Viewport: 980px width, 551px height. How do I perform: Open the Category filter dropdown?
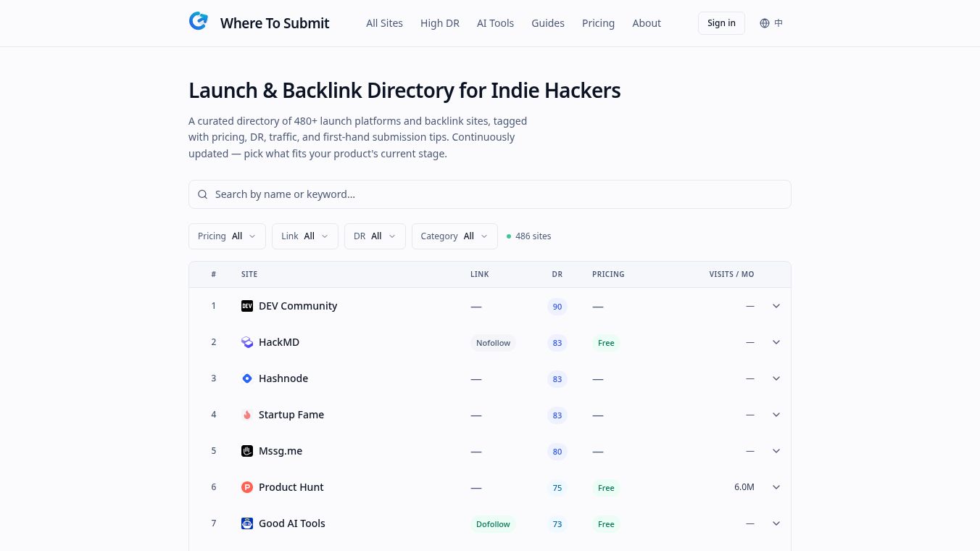(454, 236)
